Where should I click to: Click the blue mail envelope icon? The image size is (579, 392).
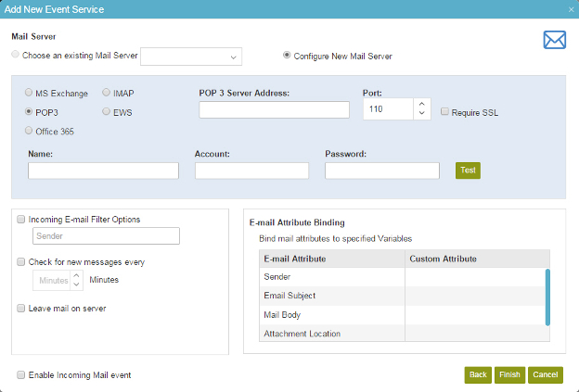[x=554, y=40]
